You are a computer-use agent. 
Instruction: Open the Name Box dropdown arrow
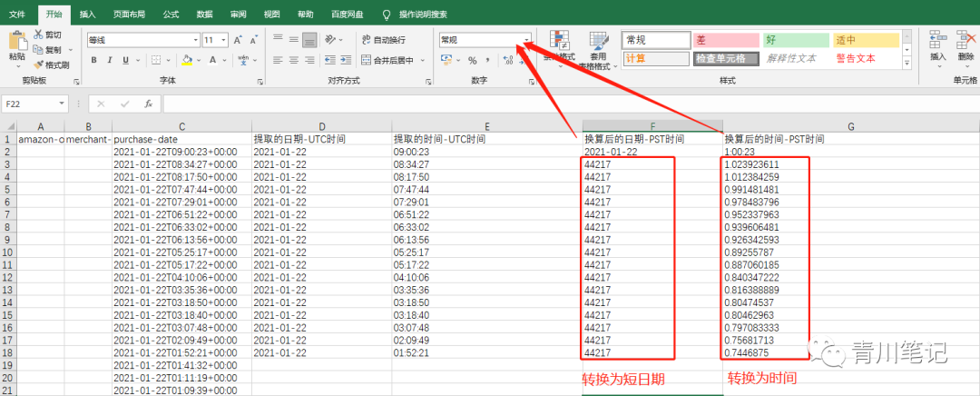[x=62, y=104]
